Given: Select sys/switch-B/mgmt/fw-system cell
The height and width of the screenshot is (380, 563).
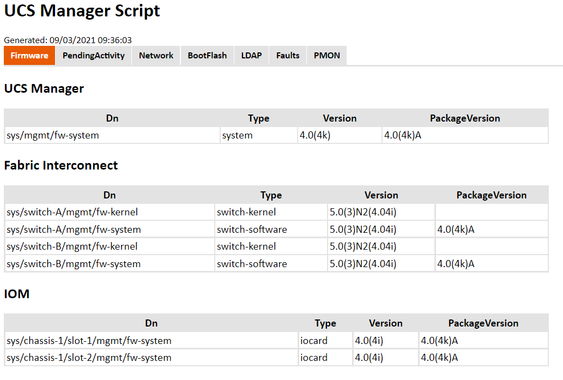Looking at the screenshot, I should point(110,264).
